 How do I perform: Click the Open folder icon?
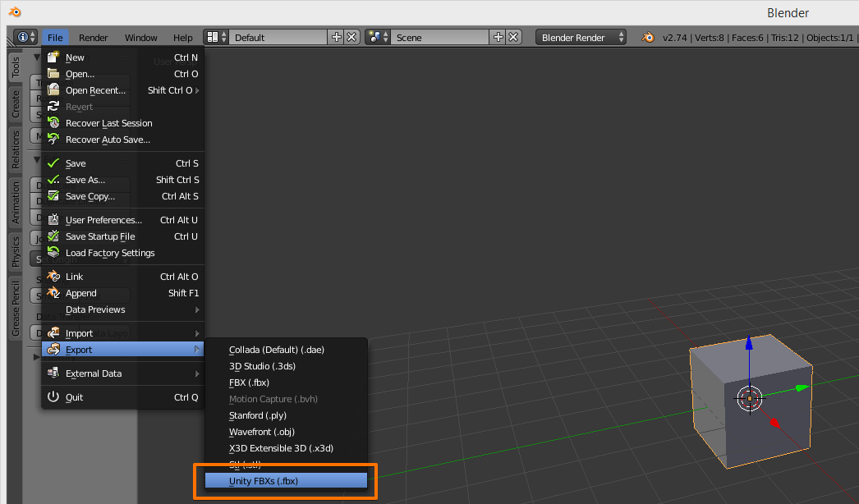pos(53,73)
